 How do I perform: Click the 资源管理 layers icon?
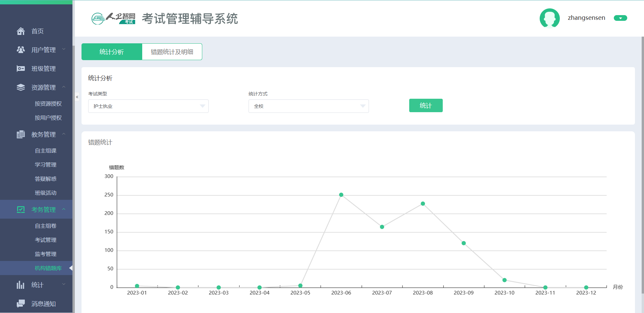(x=21, y=87)
